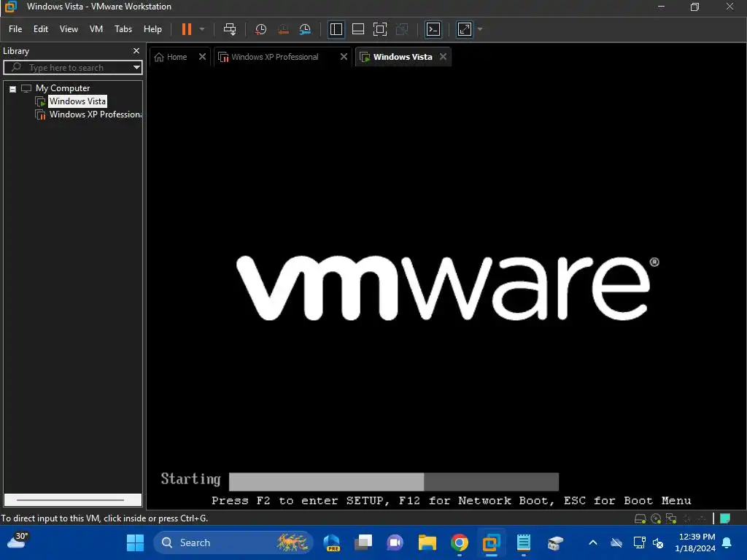Open the Help menu

click(x=152, y=29)
